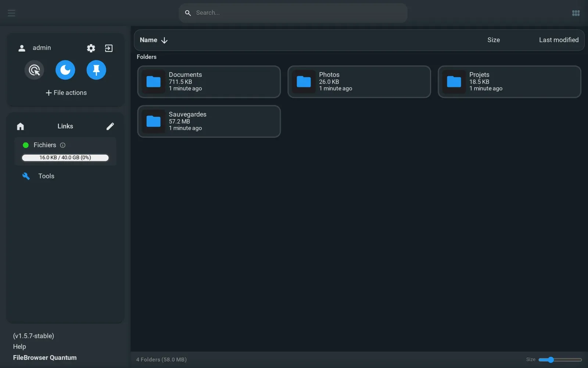Open admin settings gear

91,48
